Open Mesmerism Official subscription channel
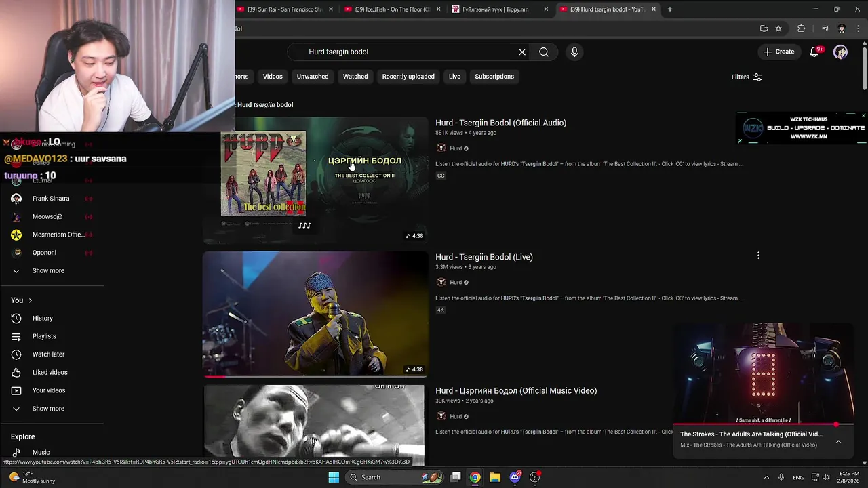 [58, 235]
